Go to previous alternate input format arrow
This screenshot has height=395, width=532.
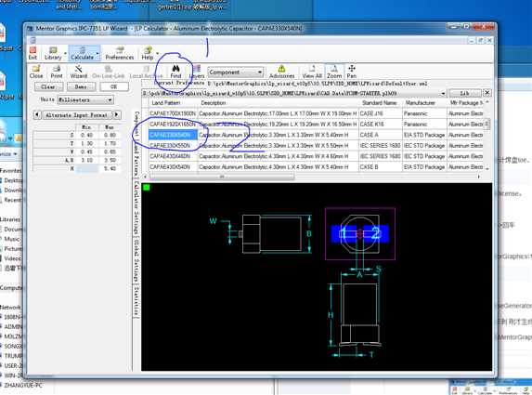tap(37, 115)
